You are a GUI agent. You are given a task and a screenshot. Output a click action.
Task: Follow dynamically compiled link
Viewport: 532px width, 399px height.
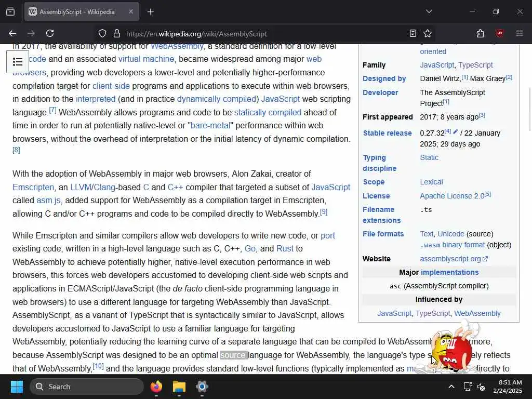point(217,99)
